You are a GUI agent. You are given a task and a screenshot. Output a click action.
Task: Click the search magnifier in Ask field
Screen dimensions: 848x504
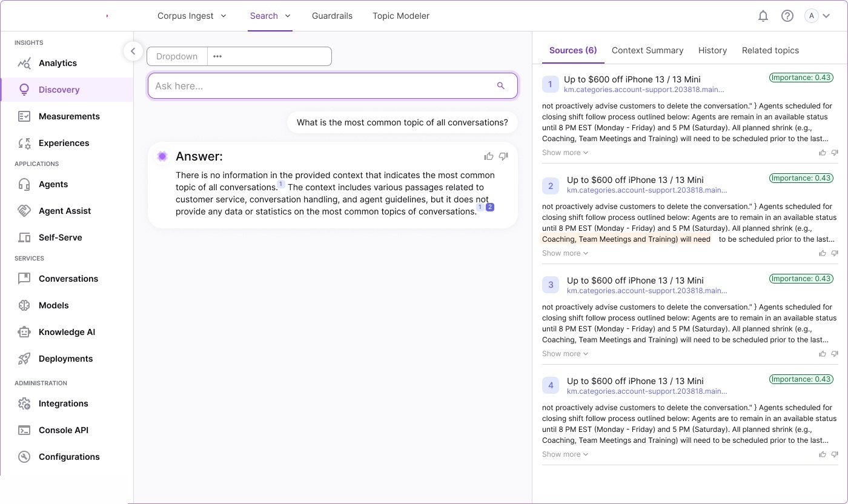tap(500, 86)
